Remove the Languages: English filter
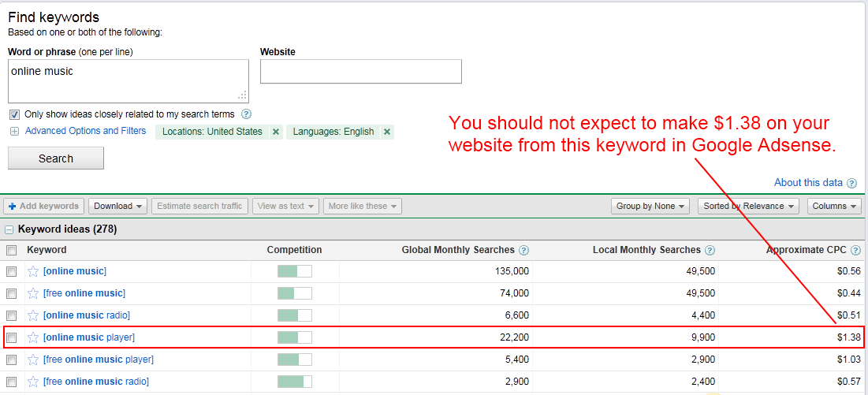 pos(387,132)
